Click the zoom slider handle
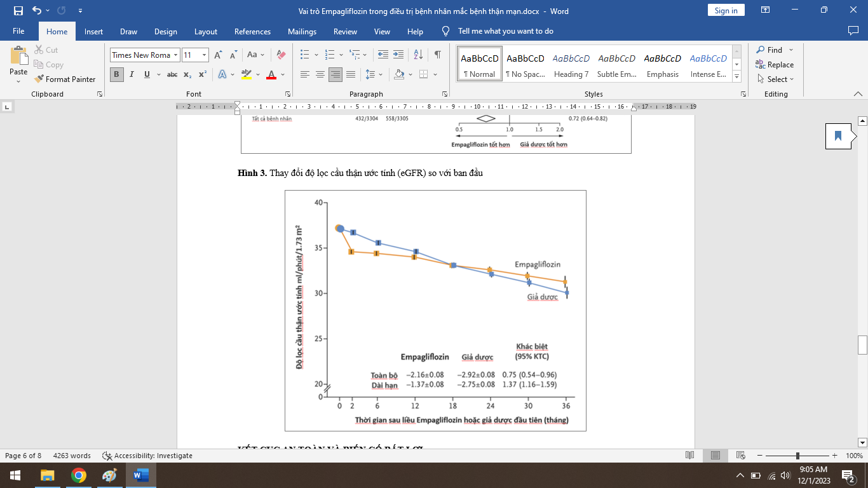868x488 pixels. 797,456
